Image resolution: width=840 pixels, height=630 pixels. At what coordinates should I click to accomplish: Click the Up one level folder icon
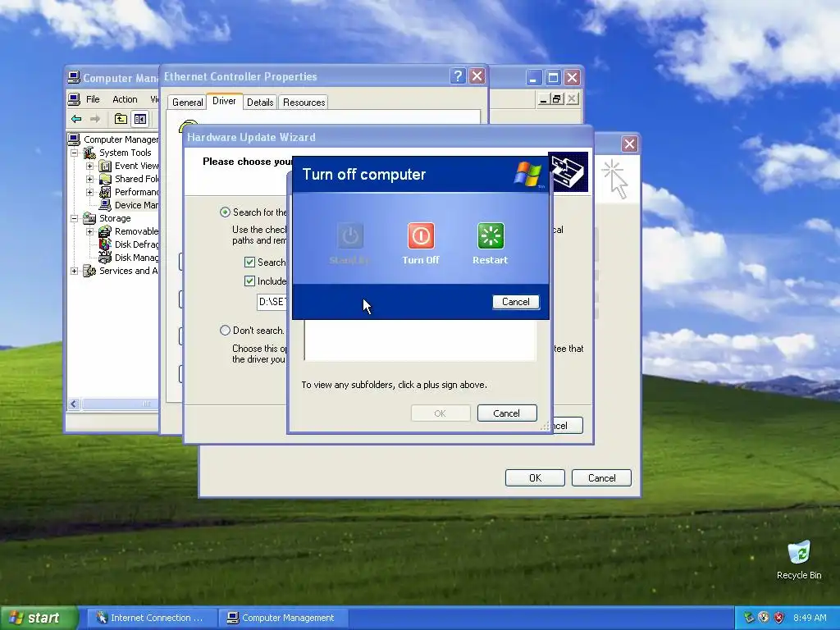tap(121, 119)
